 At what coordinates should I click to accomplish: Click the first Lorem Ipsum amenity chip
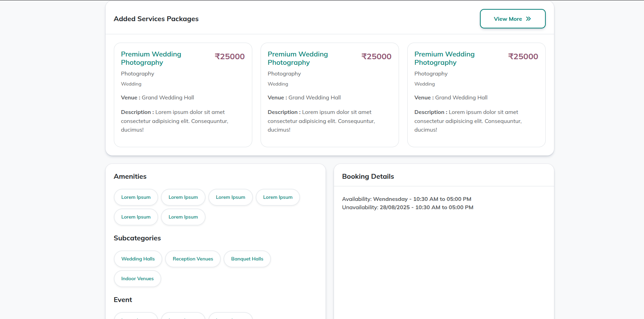tap(136, 197)
